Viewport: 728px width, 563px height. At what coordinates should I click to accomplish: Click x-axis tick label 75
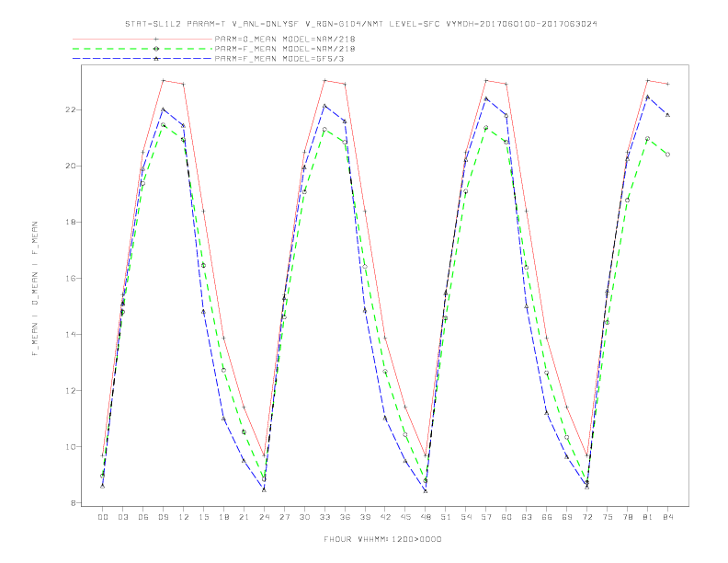click(608, 517)
